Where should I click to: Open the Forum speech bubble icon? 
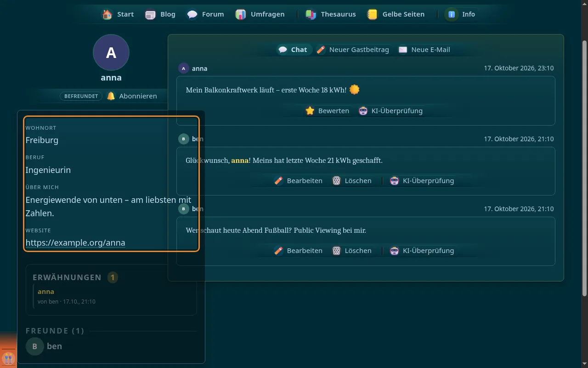[x=192, y=14]
